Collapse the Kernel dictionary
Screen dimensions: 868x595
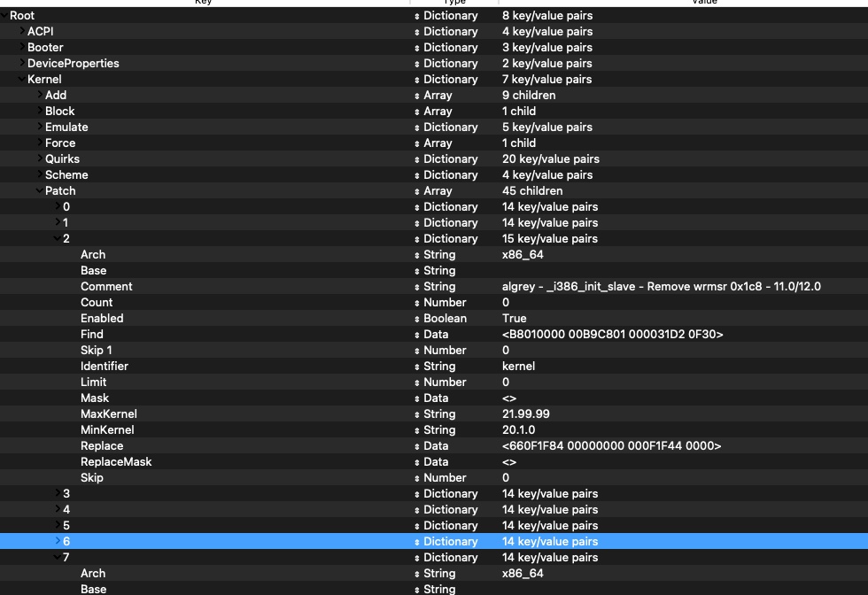[22, 80]
